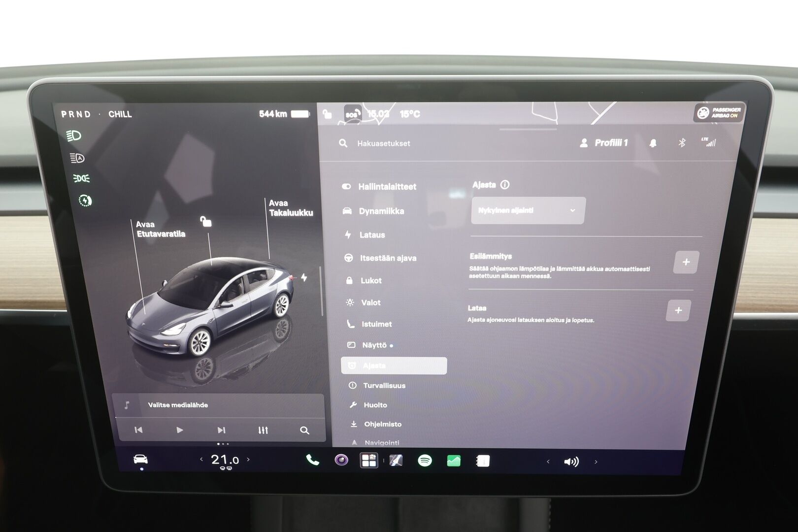Screen dimensions: 798x532
Task: Tap Valitse medialähde in media player
Action: pyautogui.click(x=178, y=405)
